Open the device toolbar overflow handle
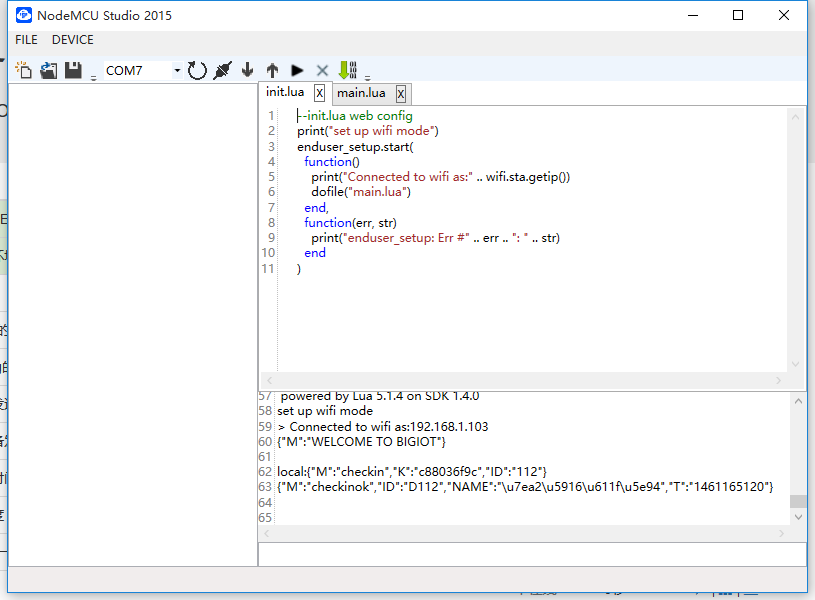This screenshot has height=600, width=815. 367,78
